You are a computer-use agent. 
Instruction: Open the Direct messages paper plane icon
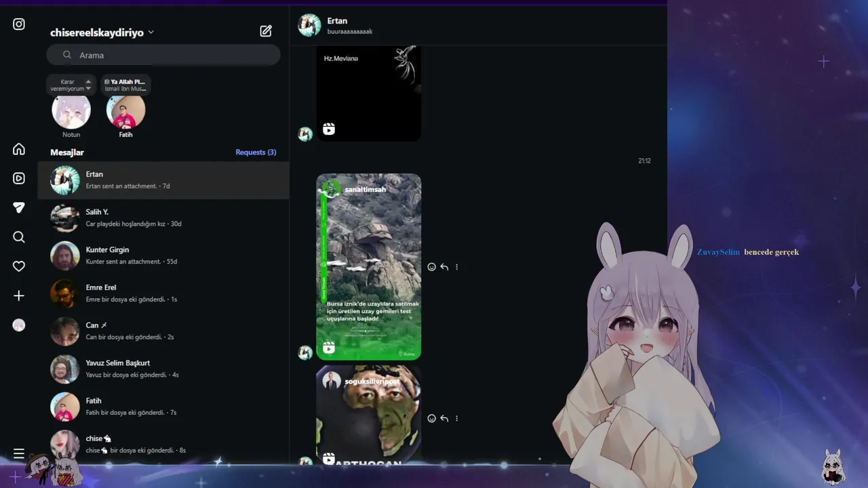click(19, 207)
